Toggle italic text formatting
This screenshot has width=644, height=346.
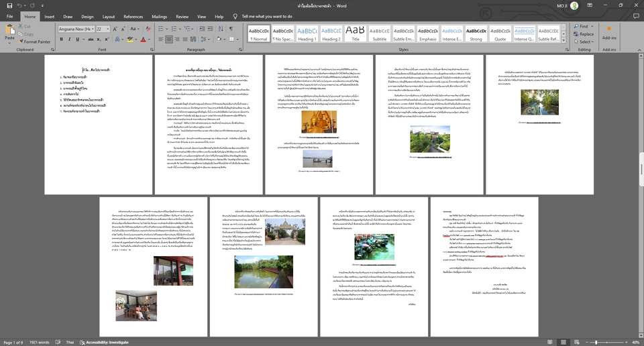pyautogui.click(x=70, y=40)
